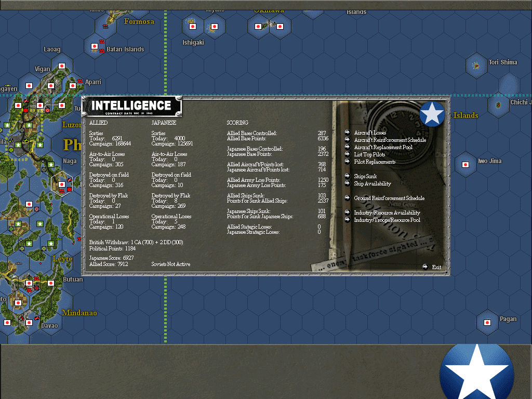This screenshot has height=399, width=532.
Task: Click the arrow icon beside Exit
Action: [425, 267]
